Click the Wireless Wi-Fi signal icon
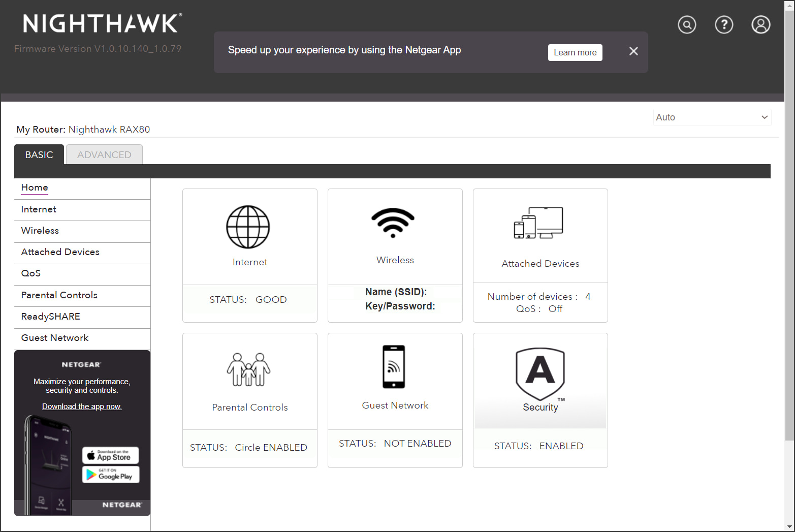This screenshot has height=532, width=795. [x=393, y=223]
